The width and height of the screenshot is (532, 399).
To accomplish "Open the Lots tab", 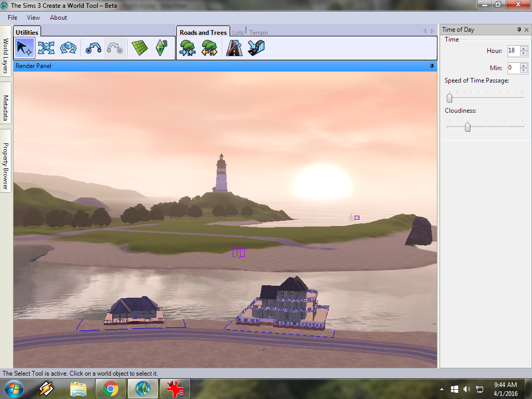I will pyautogui.click(x=238, y=33).
